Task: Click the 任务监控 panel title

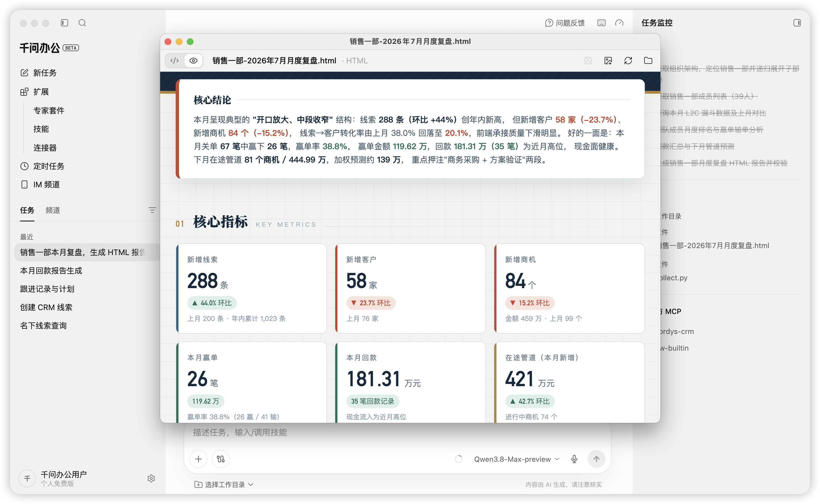Action: [657, 23]
